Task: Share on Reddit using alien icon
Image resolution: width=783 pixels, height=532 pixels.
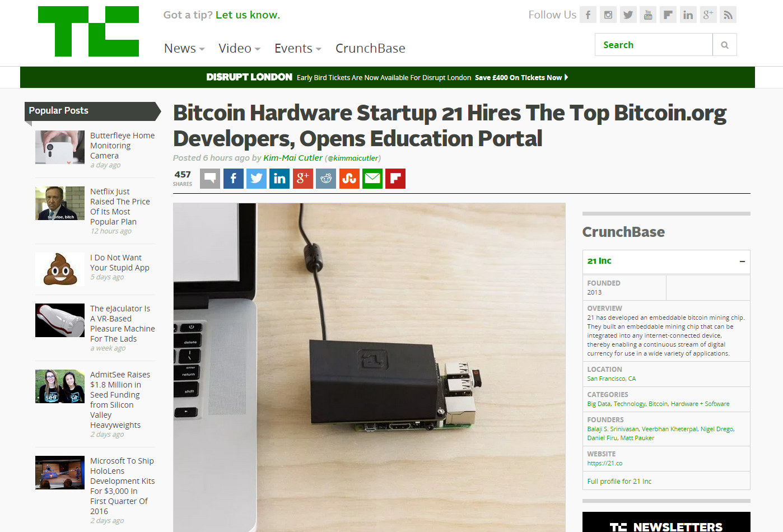Action: click(x=326, y=179)
